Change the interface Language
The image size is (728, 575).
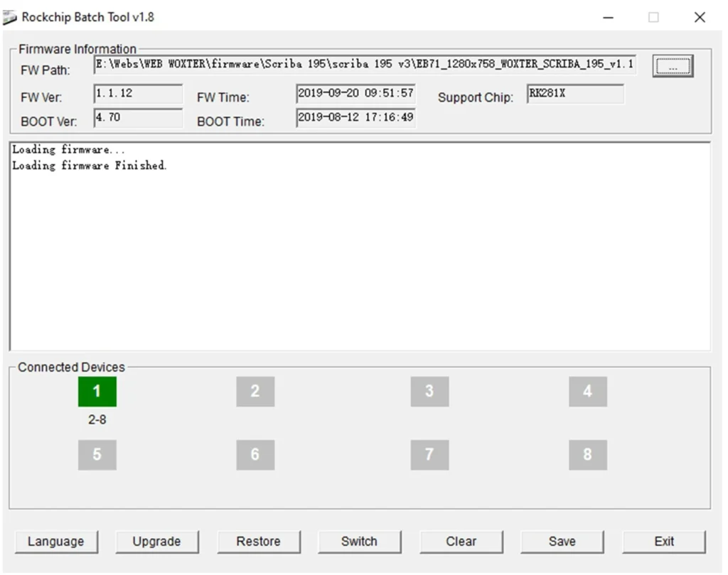tap(56, 542)
